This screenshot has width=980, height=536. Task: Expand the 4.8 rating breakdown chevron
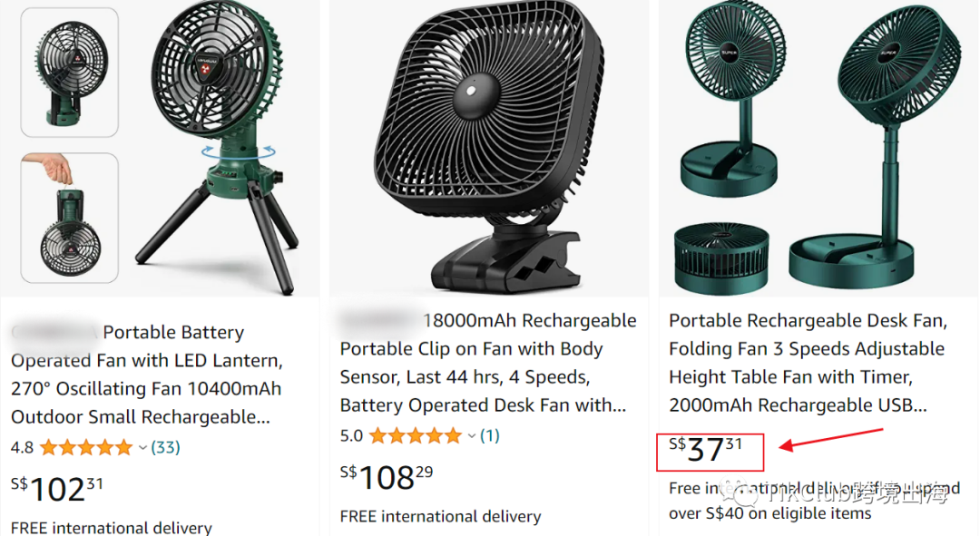click(x=142, y=447)
